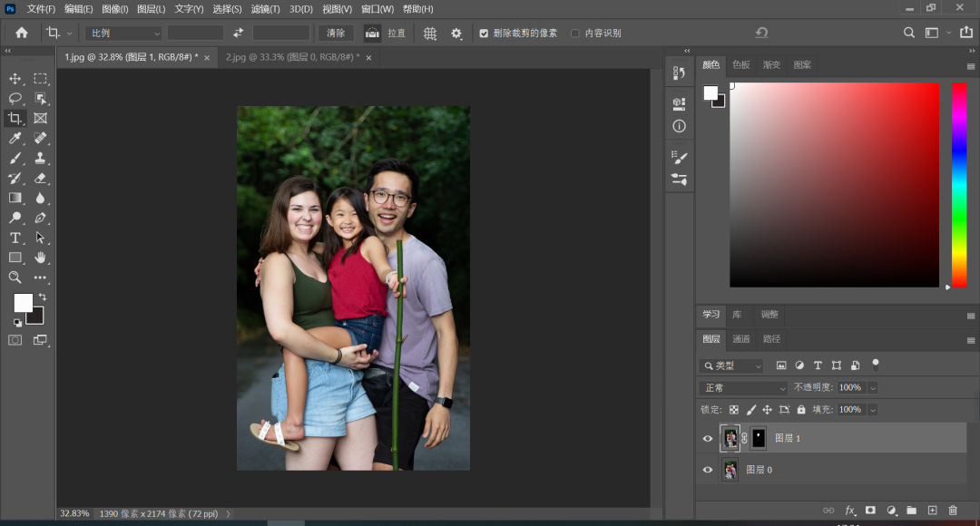Open crop overlay grid options
Viewport: 980px width, 526px height.
tap(430, 34)
